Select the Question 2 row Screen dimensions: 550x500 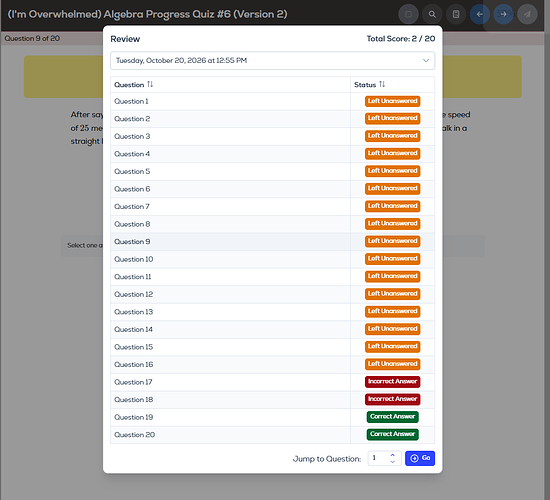click(273, 119)
